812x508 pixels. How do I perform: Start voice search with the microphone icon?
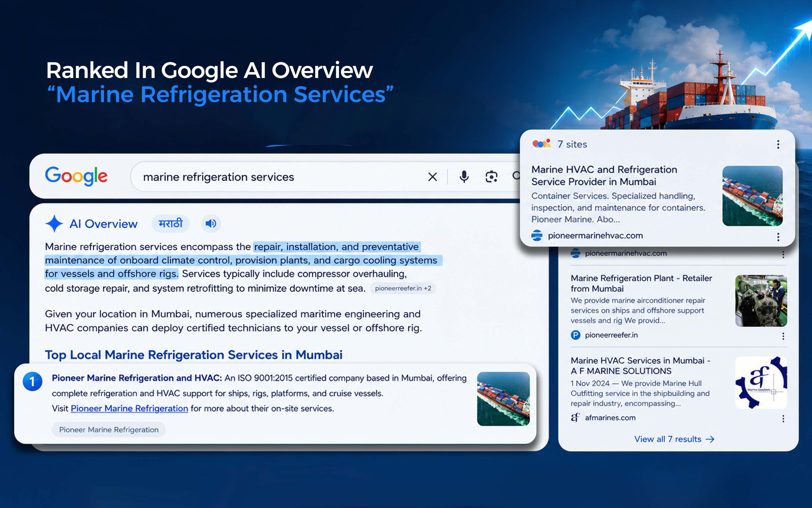point(464,177)
